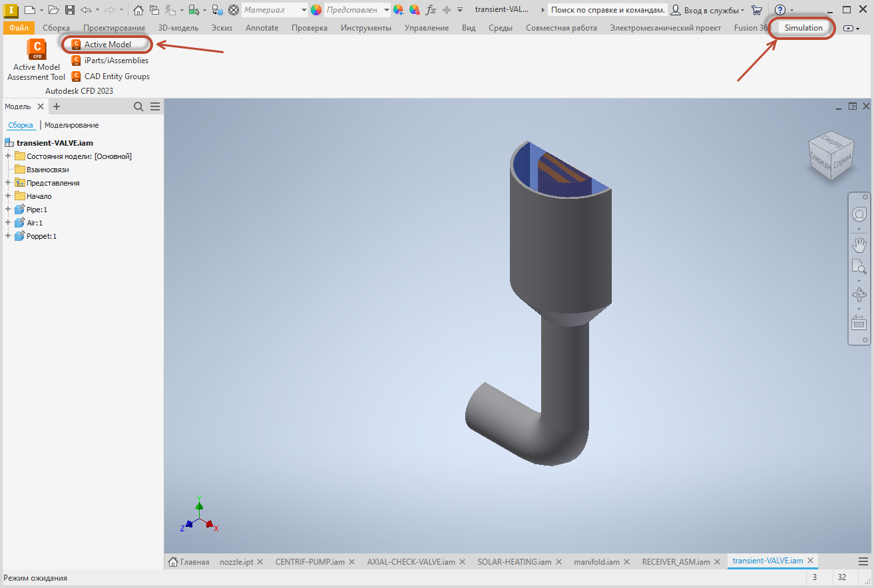Select the Электромеханический проект ribbon tab
Image resolution: width=874 pixels, height=588 pixels.
point(665,28)
